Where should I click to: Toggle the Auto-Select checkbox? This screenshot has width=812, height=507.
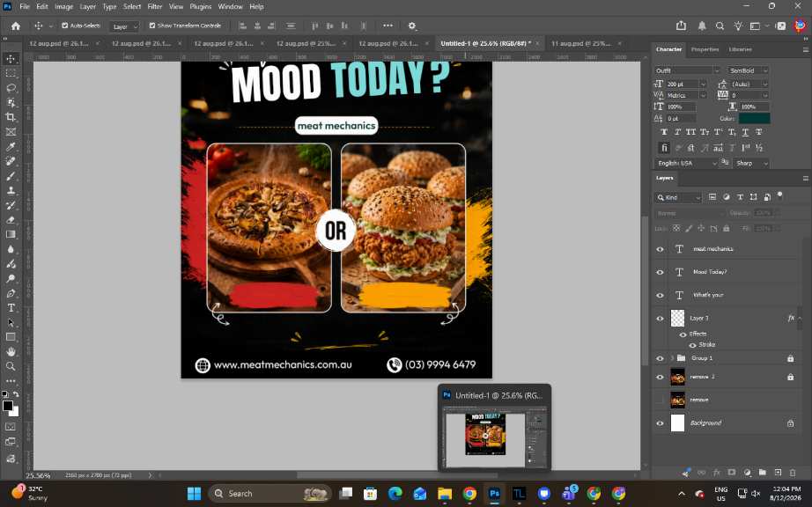pyautogui.click(x=65, y=26)
